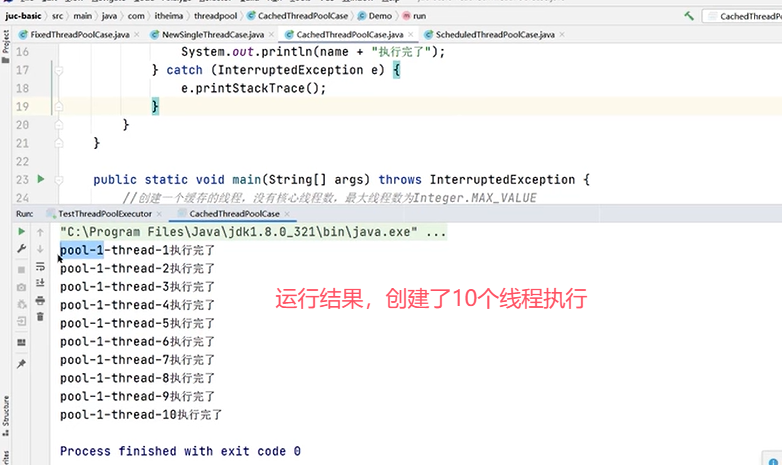Select CachedThreadPoolCase.java editor tab
782x465 pixels.
tap(349, 34)
